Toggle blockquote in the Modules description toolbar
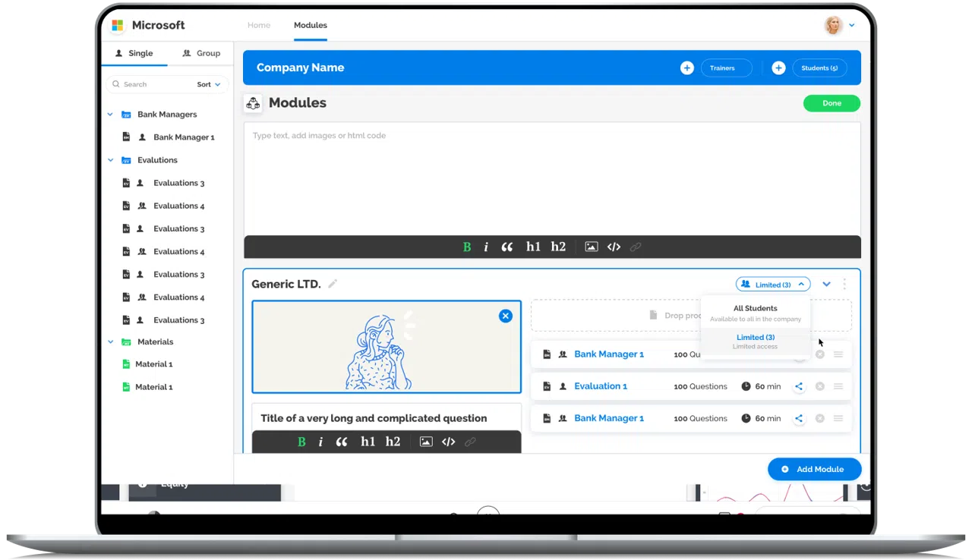The image size is (972, 560). pyautogui.click(x=507, y=247)
